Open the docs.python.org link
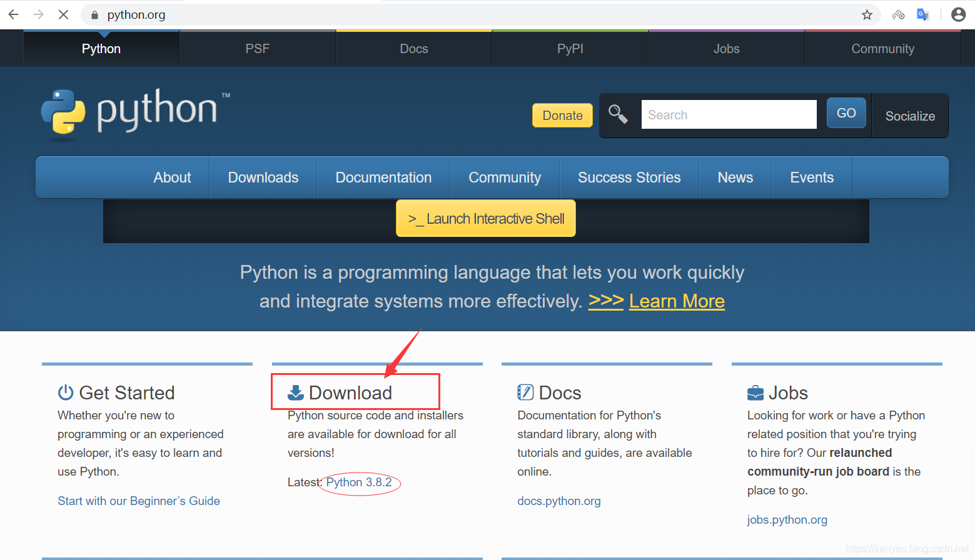 point(559,501)
